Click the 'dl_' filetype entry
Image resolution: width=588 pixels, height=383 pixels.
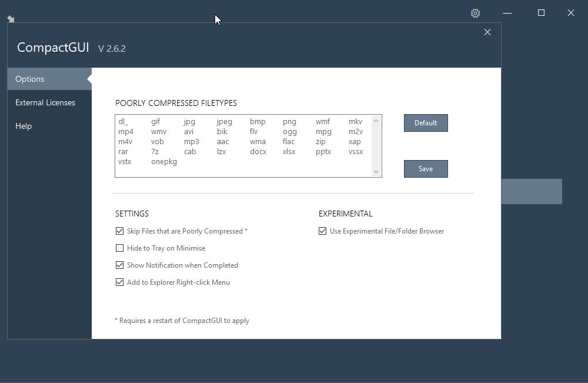click(x=123, y=122)
